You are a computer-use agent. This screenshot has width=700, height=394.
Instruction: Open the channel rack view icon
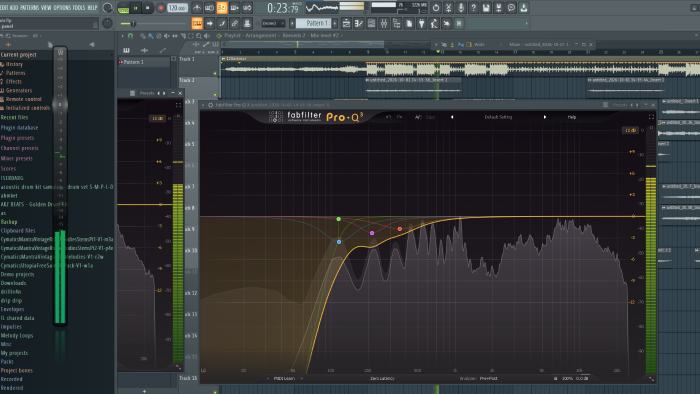(371, 23)
